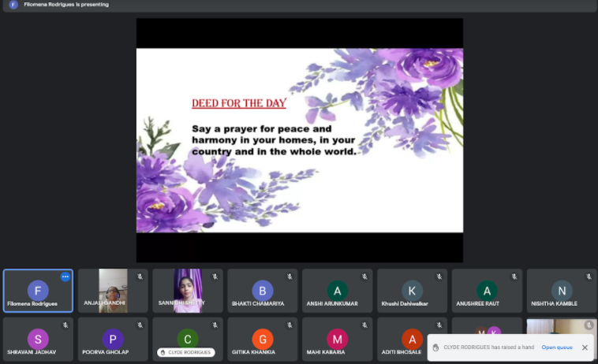Select Mahi Kabaria participant tile
598x364 pixels.
(x=337, y=339)
